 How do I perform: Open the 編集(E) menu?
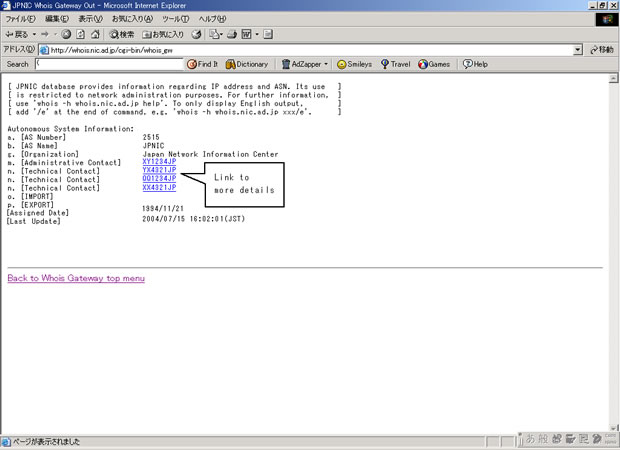pyautogui.click(x=57, y=19)
